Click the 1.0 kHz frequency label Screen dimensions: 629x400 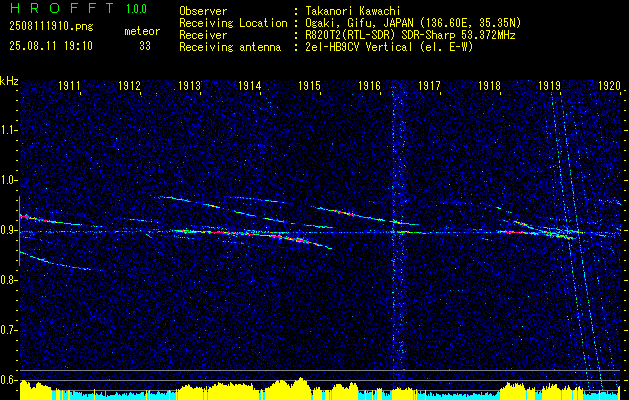[x=8, y=181]
